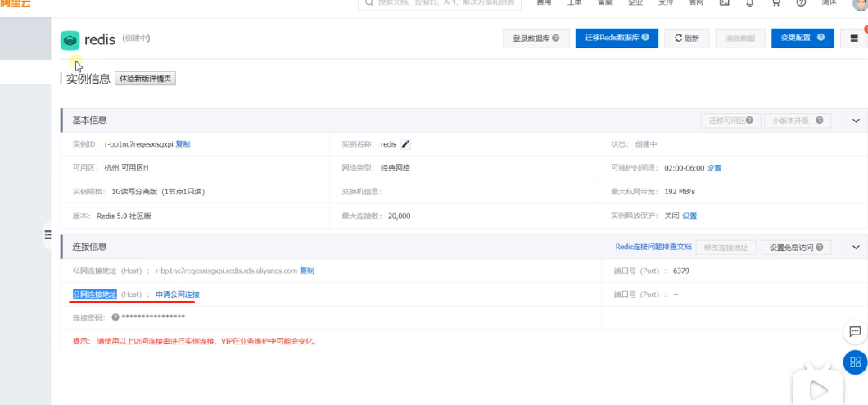
Task: Collapse the 连接信息 section chevron
Action: [856, 247]
